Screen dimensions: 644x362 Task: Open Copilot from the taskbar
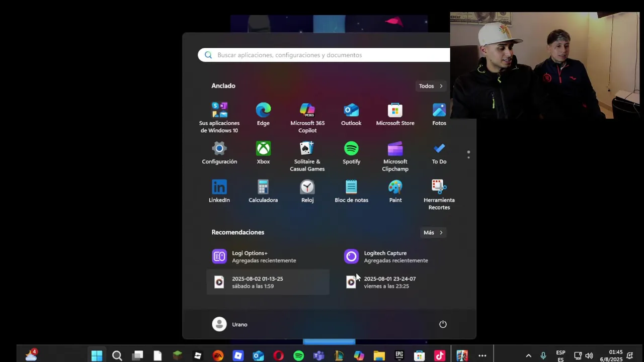pyautogui.click(x=359, y=356)
